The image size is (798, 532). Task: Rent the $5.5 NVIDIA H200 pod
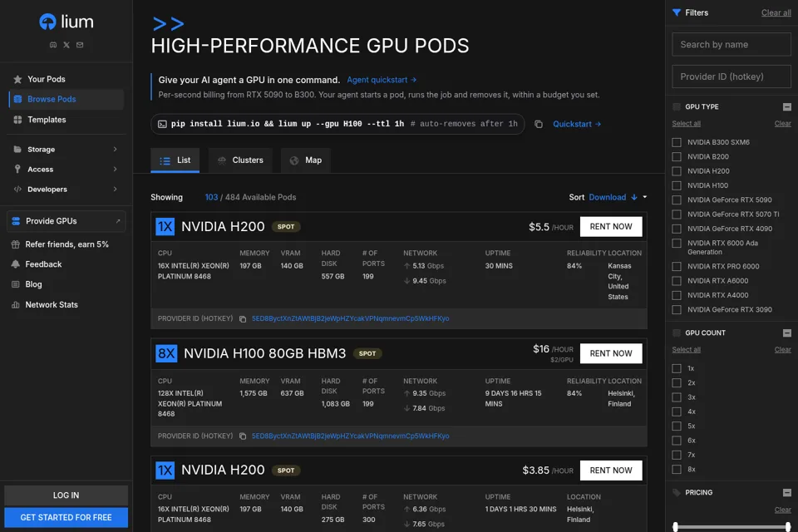pos(611,227)
